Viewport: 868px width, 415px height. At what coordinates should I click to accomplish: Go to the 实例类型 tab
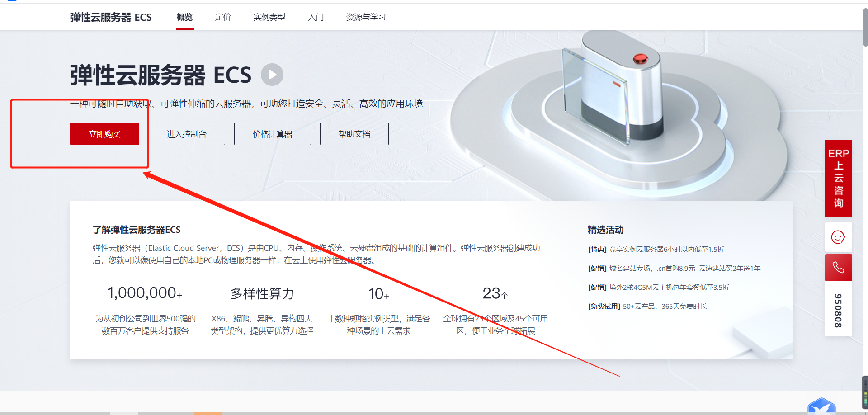pos(269,17)
